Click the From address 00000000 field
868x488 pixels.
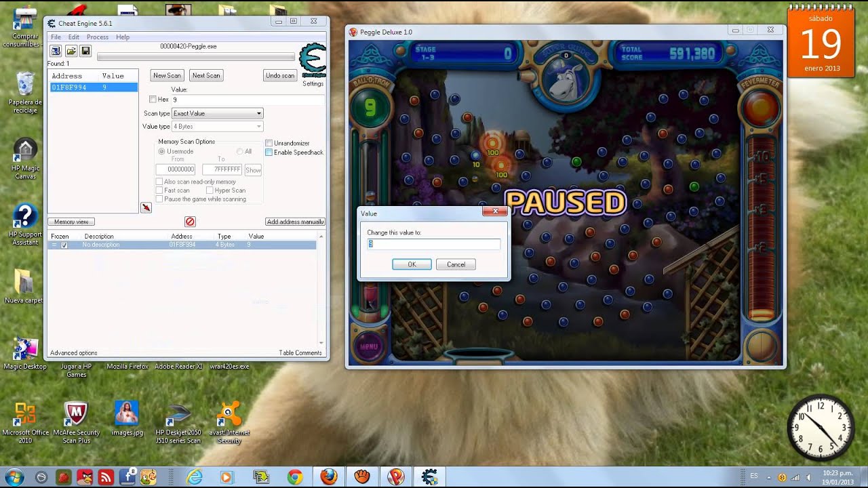[176, 169]
